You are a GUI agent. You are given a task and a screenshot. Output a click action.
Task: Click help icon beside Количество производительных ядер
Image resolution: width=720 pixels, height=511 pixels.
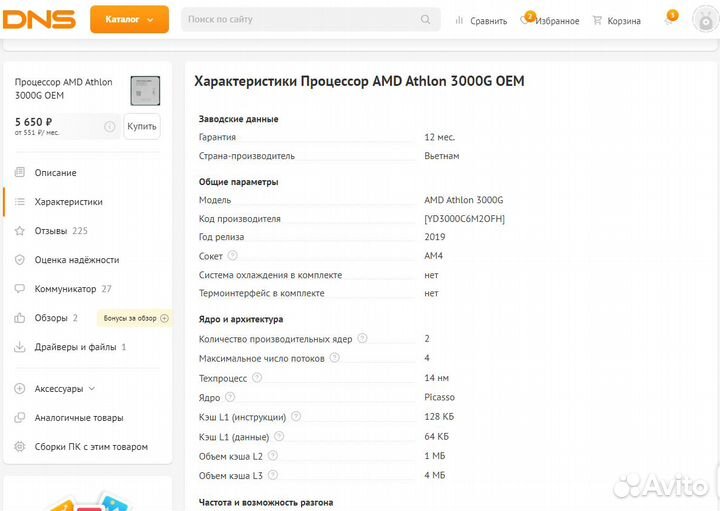pyautogui.click(x=362, y=338)
